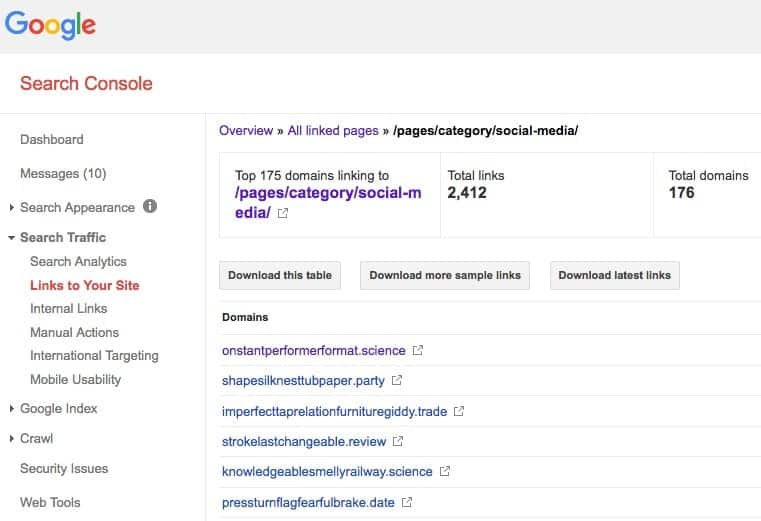Open external icon for pressturnflagfearfulbrake.date
Viewport: 761px width, 521px height.
(x=407, y=502)
